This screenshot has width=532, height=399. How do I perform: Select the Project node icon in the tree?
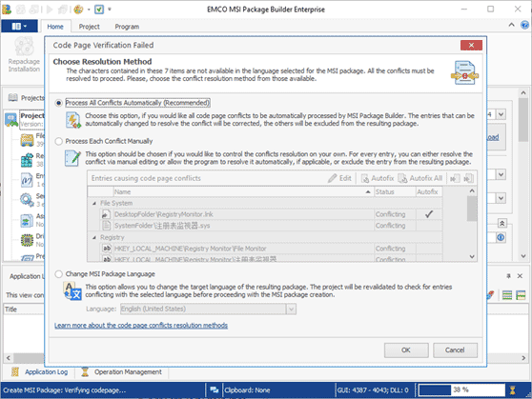pyautogui.click(x=11, y=120)
